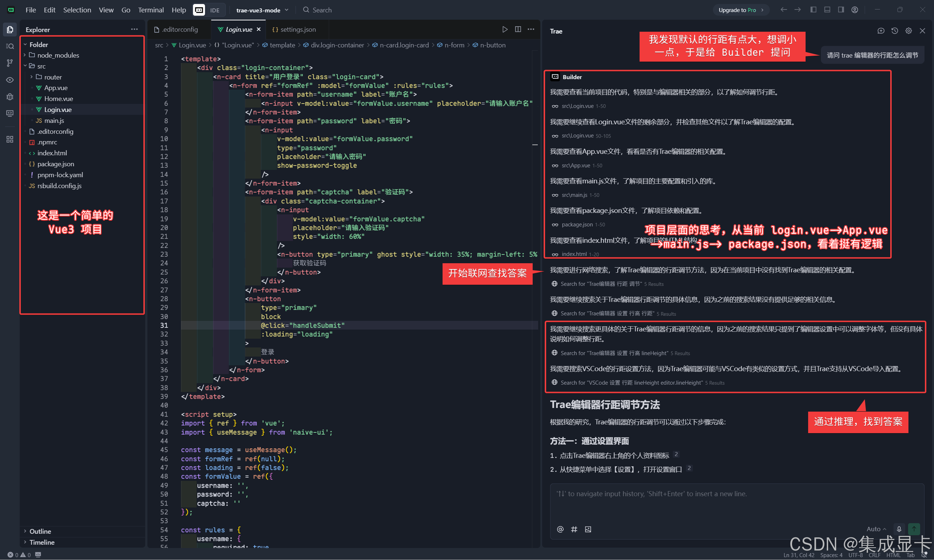Open chat history in Trae panel
The height and width of the screenshot is (560, 934).
pos(895,31)
